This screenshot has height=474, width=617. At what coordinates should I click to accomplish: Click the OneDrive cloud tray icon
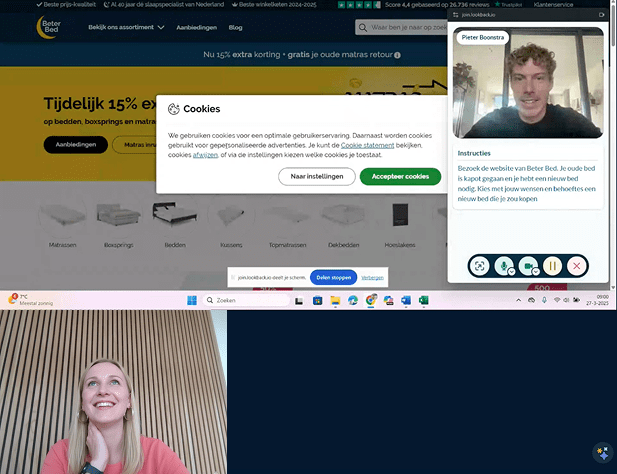(531, 300)
